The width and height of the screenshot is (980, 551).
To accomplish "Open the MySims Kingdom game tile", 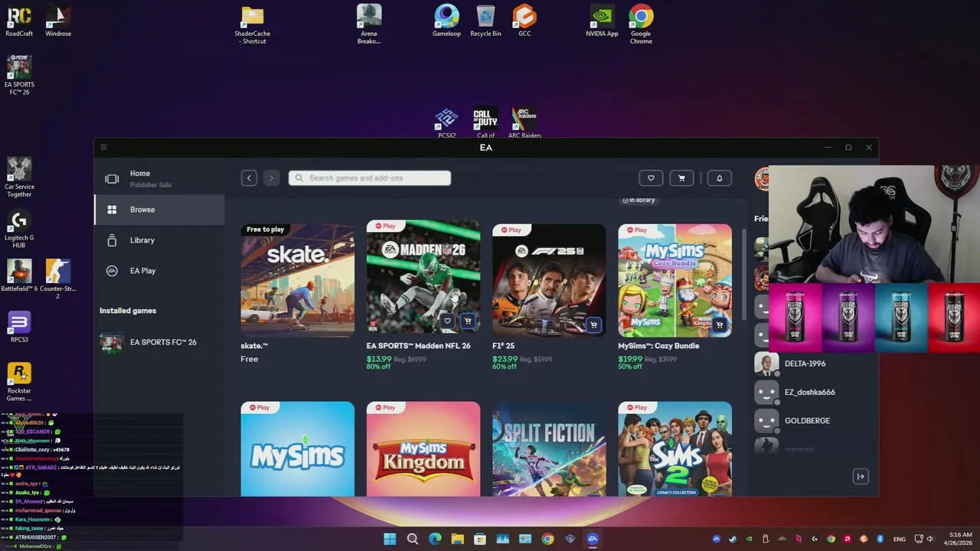I will (x=423, y=449).
